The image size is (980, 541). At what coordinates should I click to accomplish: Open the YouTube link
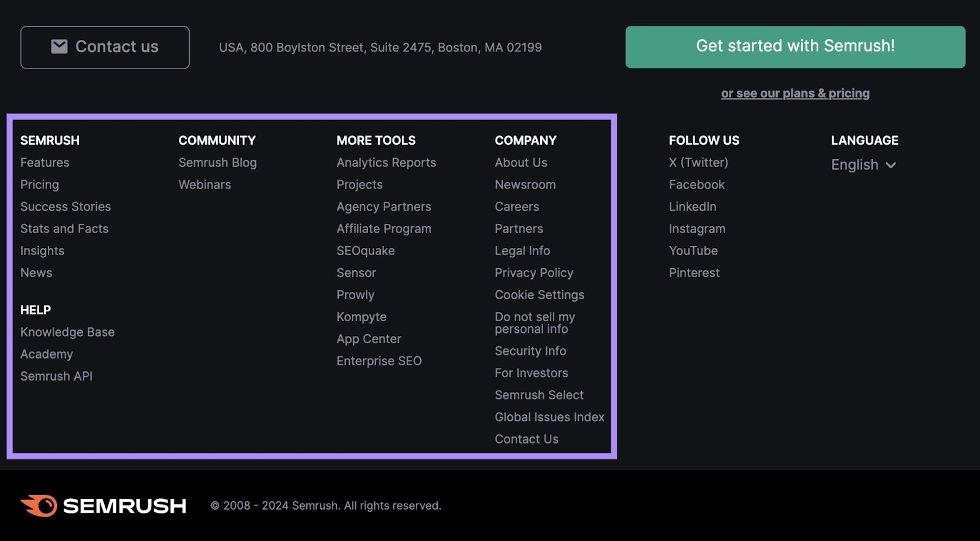pos(693,250)
